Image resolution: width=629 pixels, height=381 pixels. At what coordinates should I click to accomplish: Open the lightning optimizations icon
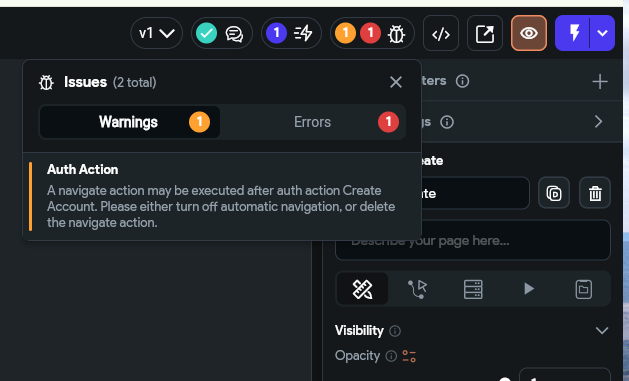tap(303, 33)
